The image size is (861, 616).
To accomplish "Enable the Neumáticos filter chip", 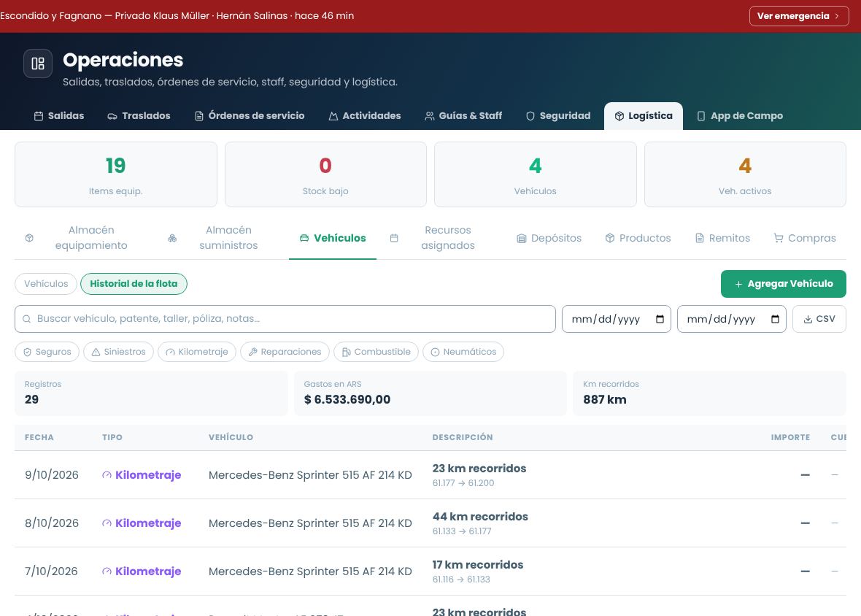I will [463, 352].
